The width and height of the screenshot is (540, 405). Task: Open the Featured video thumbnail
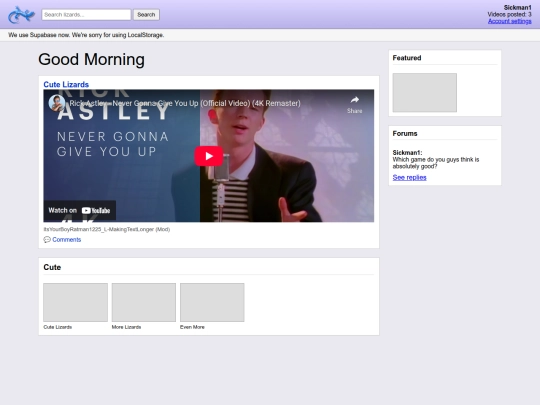click(x=425, y=92)
